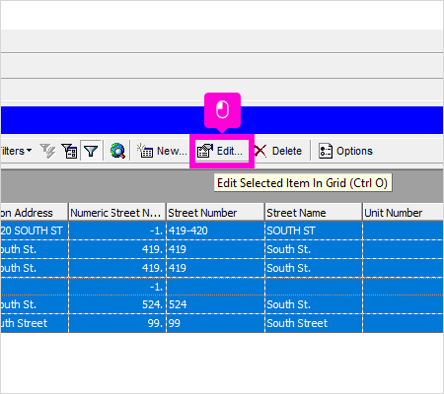The height and width of the screenshot is (394, 444).
Task: Select the ...20 SOUTH ST address cell
Action: [x=34, y=230]
